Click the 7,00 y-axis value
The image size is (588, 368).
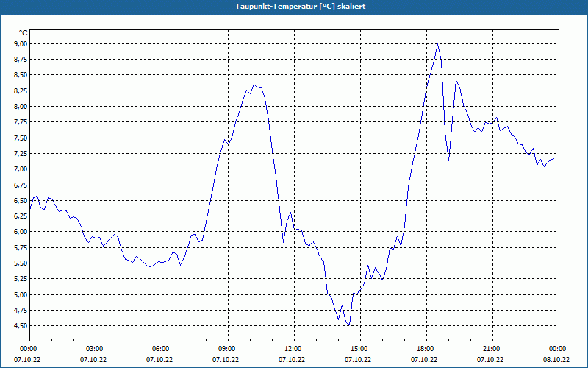pyautogui.click(x=21, y=169)
